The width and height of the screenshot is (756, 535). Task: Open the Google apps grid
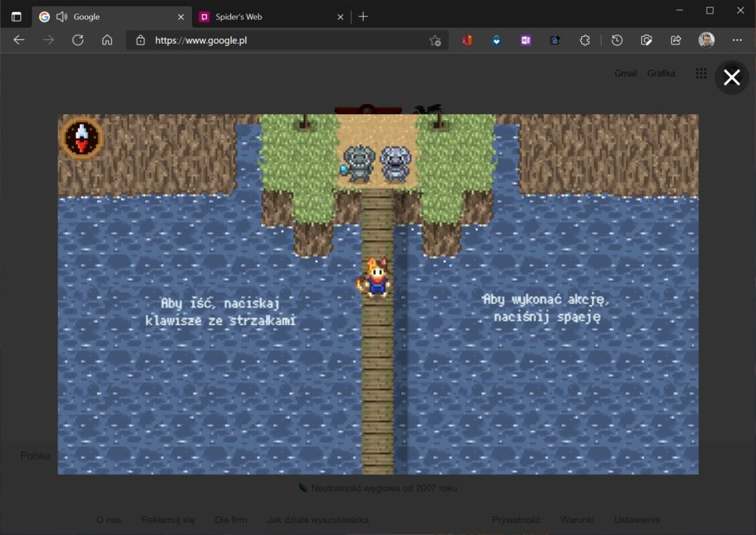(701, 73)
